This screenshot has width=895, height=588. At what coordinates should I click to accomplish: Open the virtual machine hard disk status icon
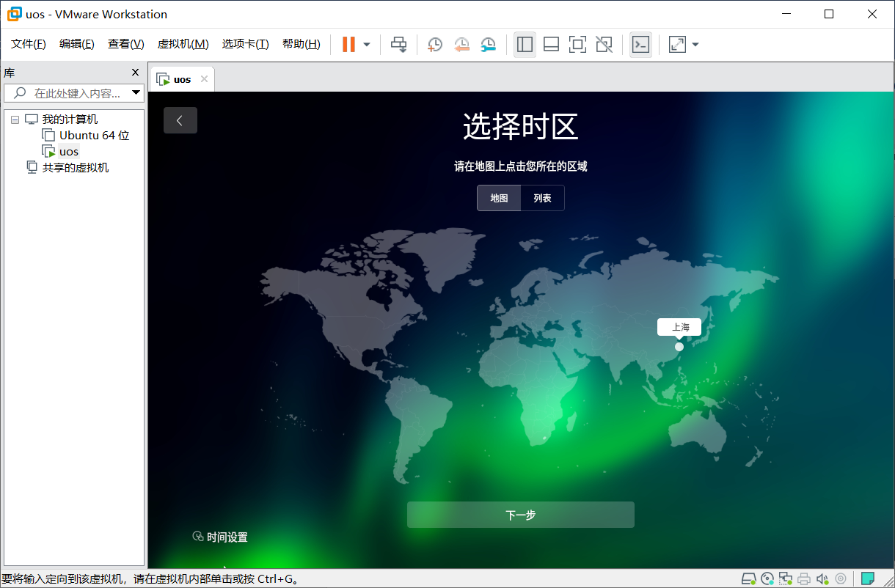[749, 578]
